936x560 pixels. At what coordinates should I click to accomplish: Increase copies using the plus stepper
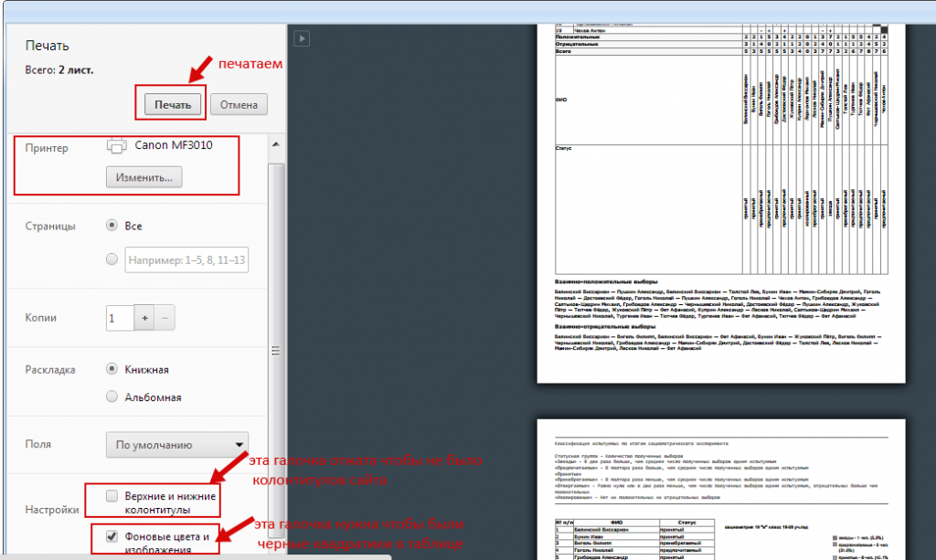tap(145, 317)
